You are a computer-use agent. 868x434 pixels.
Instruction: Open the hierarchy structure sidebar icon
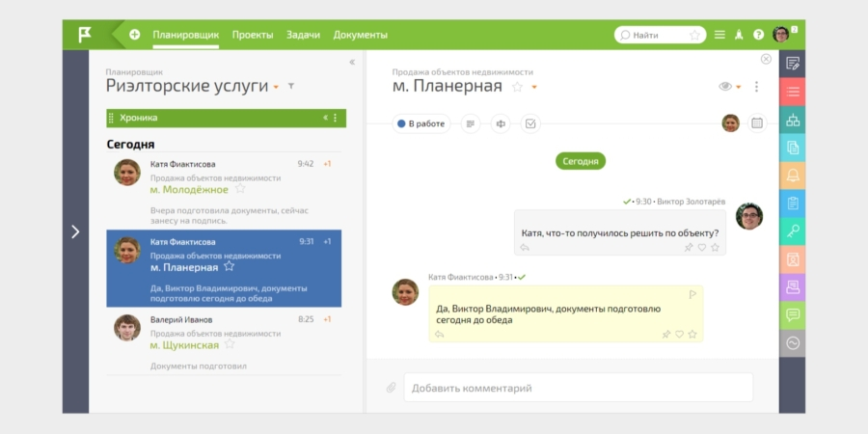793,121
